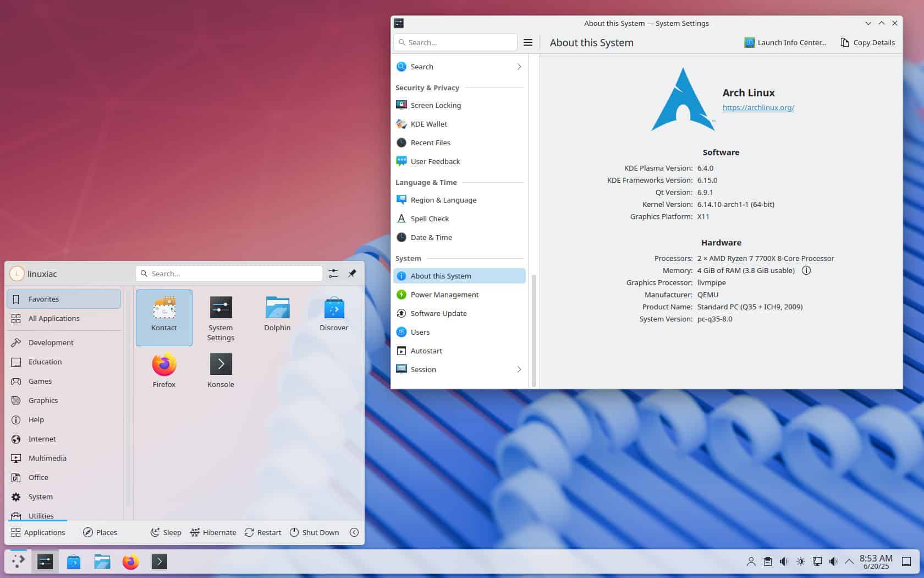Open User Feedback settings

coord(435,161)
